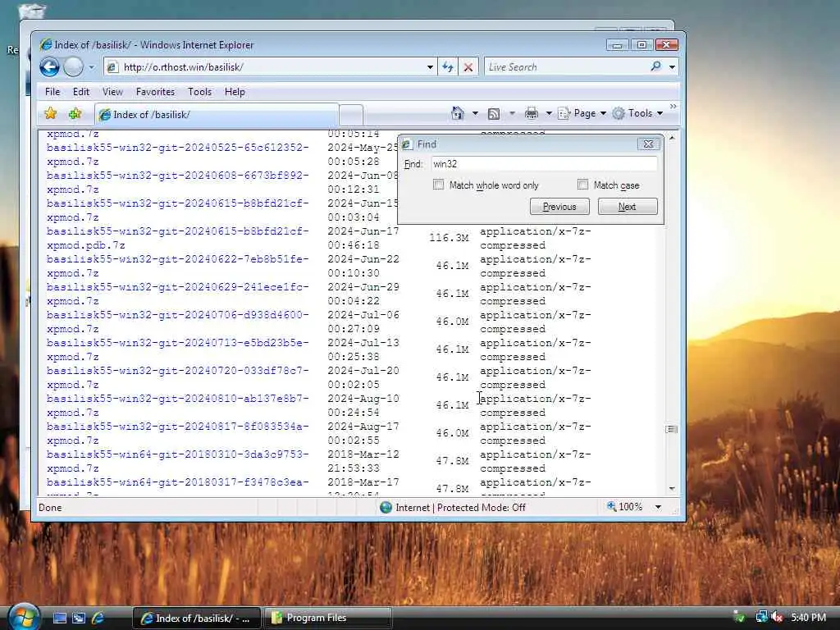Open the recent pages arrow beside Forward
This screenshot has height=630, width=840.
[91, 67]
